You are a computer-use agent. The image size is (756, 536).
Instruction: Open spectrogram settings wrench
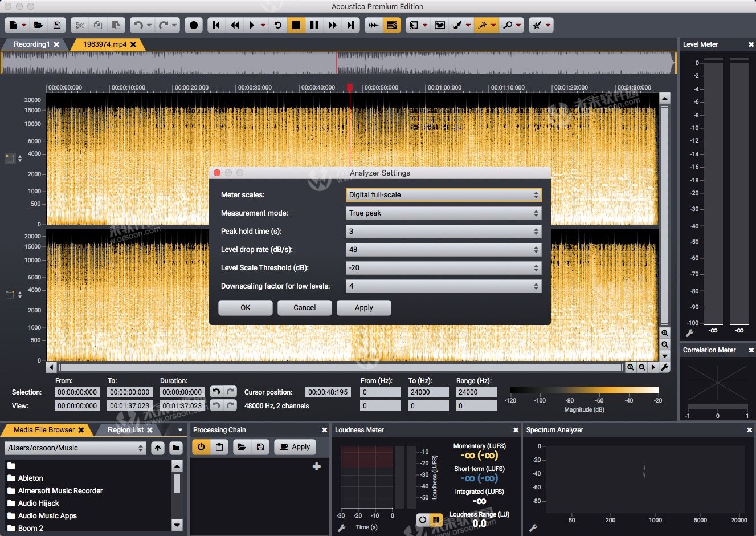665,368
